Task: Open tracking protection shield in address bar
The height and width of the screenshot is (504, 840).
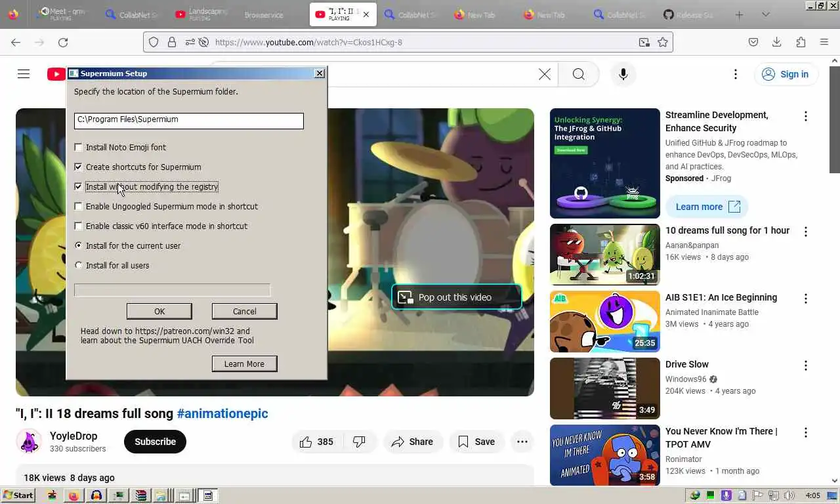Action: [154, 42]
